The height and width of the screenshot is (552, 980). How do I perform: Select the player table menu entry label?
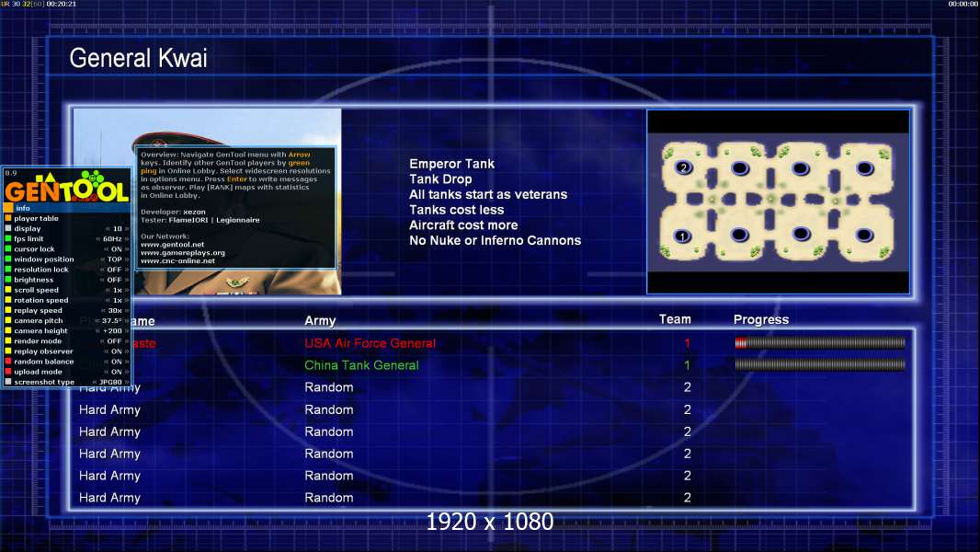36,218
